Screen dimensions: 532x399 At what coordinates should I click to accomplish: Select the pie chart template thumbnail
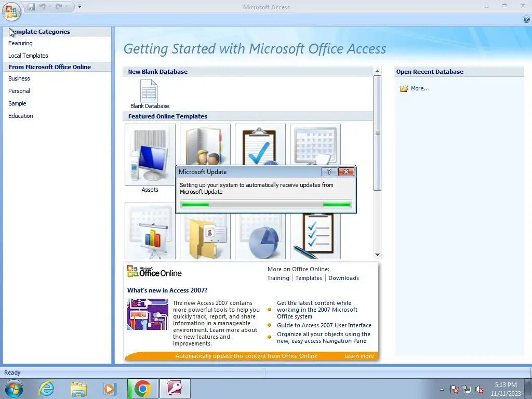[x=260, y=236]
